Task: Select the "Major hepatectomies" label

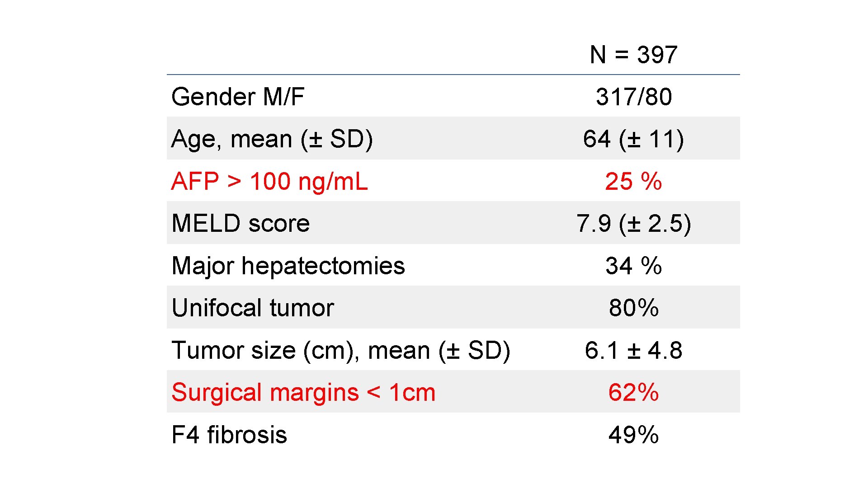Action: (288, 266)
